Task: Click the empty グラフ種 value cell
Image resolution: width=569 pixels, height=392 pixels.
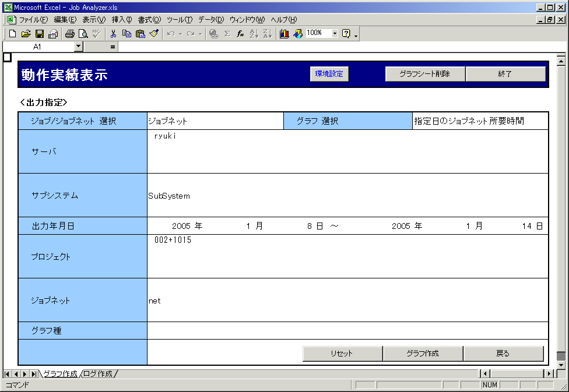Action: click(x=347, y=331)
